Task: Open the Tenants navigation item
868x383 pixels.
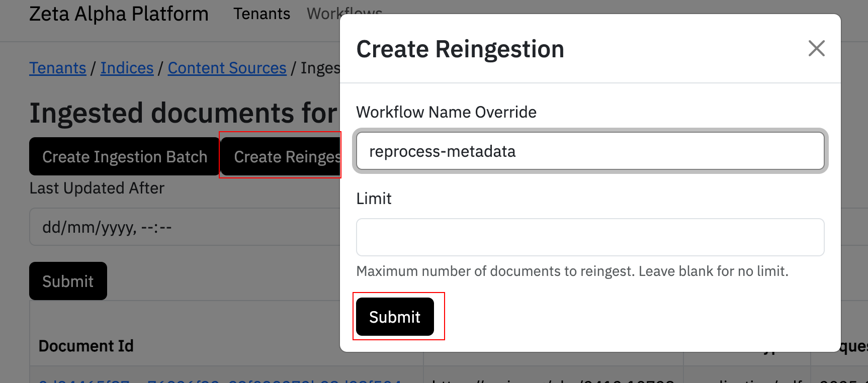Action: click(x=262, y=14)
